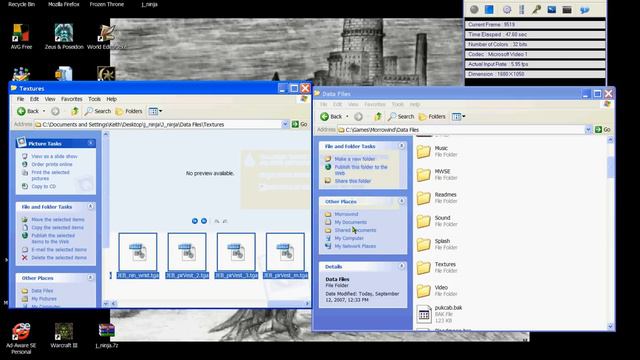Click Go button in the Data Files window
Viewport: 640px width, 360px height.
tap(603, 130)
